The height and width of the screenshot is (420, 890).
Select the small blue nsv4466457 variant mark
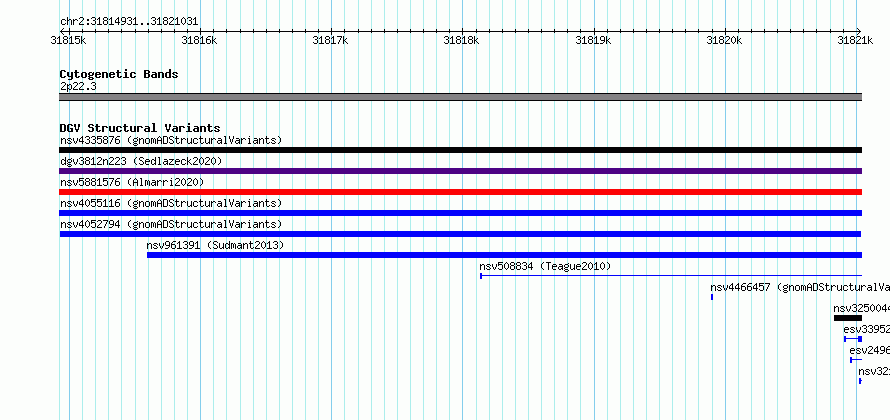712,297
